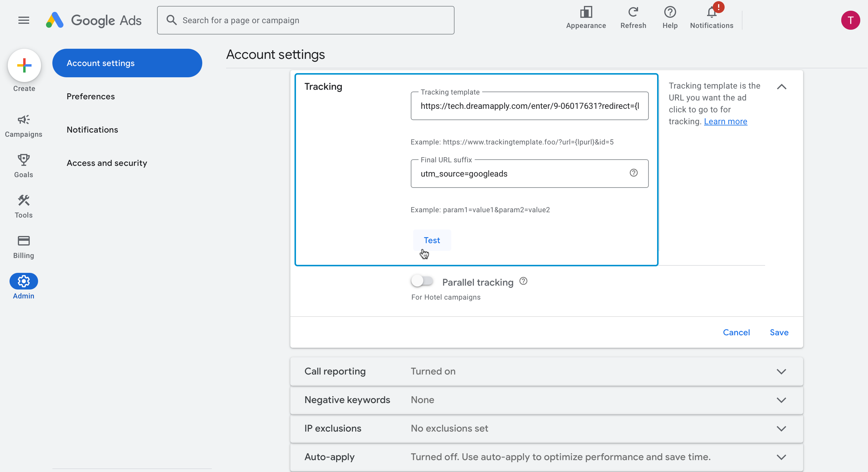Collapse the Tracking section

[781, 87]
